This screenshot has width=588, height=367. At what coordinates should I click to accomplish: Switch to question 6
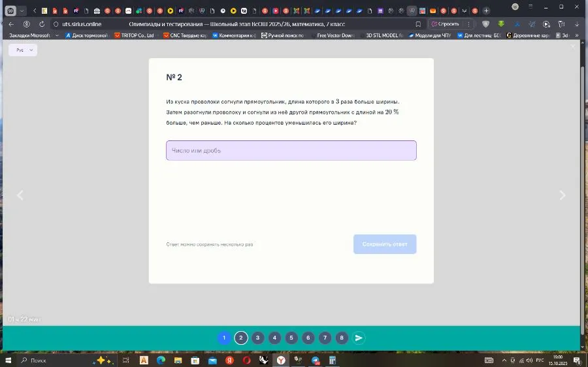point(308,338)
